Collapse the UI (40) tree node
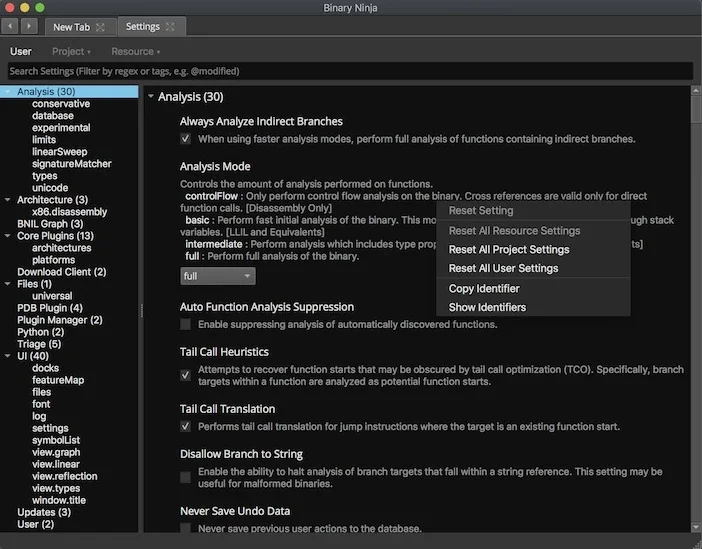Screen dimensions: 702x549 pos(8,356)
